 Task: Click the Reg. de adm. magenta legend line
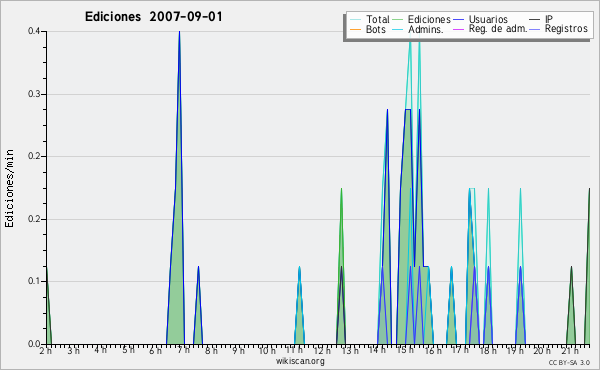tap(458, 29)
